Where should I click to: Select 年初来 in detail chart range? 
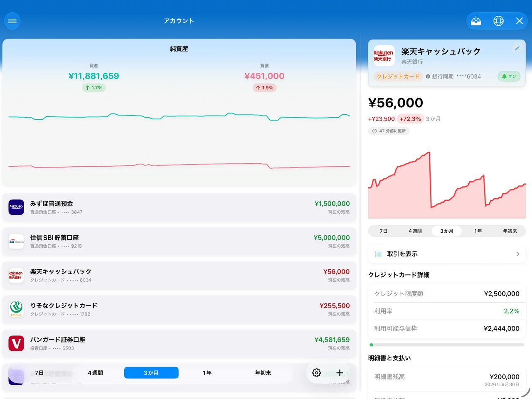[510, 231]
